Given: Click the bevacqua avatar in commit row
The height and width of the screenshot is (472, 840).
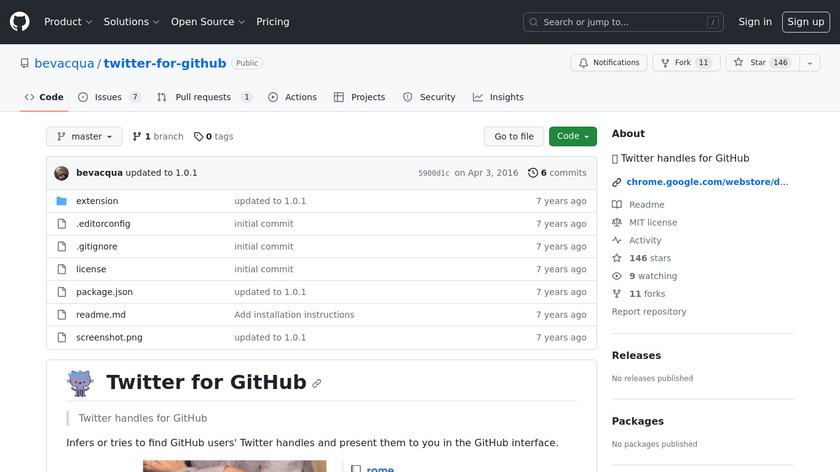Looking at the screenshot, I should (62, 173).
